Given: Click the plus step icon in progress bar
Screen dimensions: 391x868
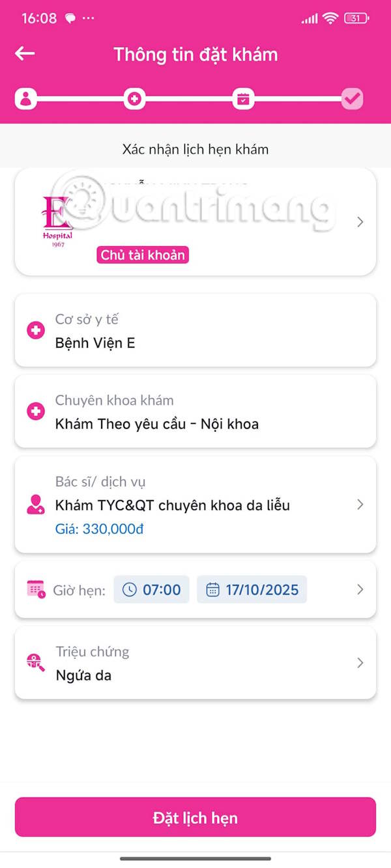Looking at the screenshot, I should point(134,99).
